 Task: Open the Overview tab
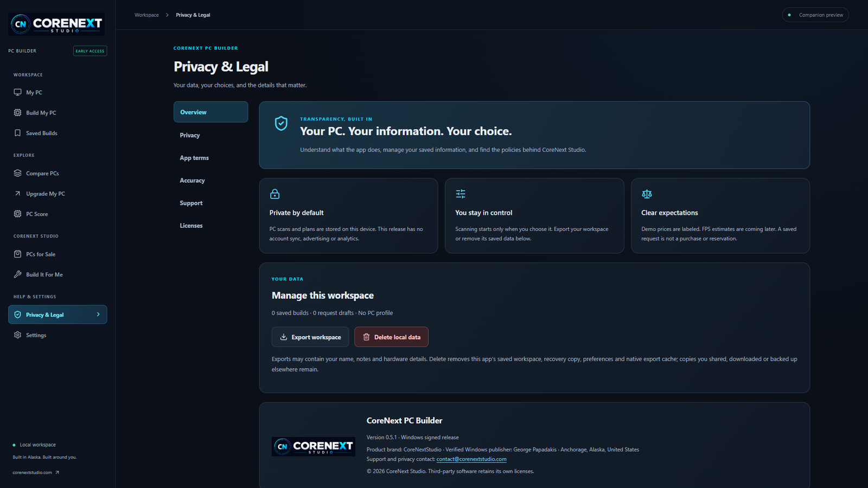click(210, 112)
